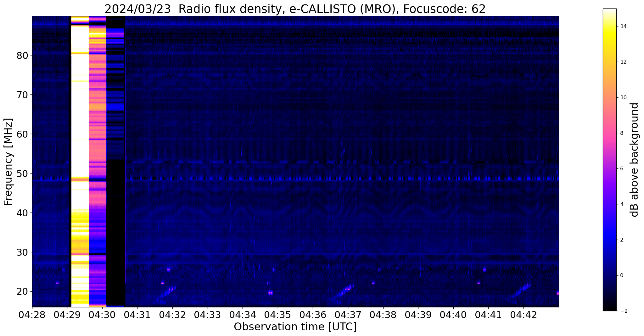Click the 'Observation time [UTC]' x-axis label

coord(295,327)
